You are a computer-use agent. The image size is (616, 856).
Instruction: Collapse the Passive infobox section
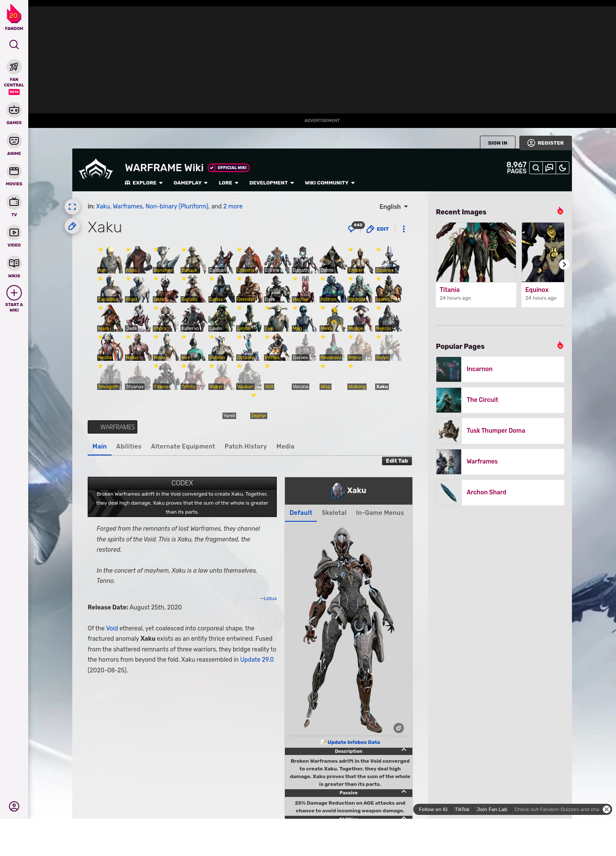404,791
